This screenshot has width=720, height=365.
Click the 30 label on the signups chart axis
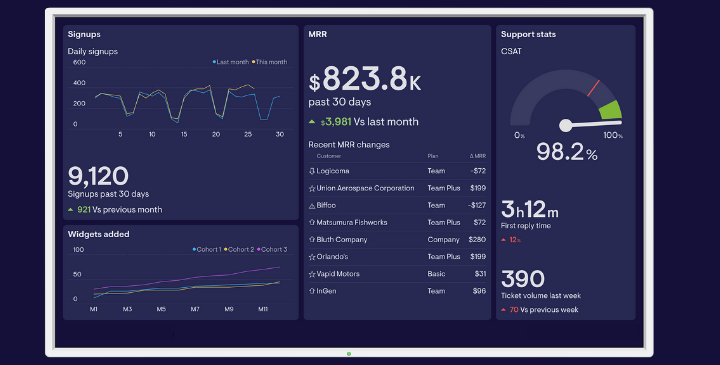click(280, 135)
